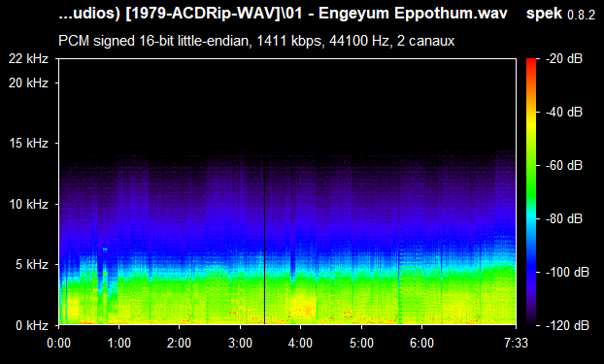Click the 15 kHz frequency label
This screenshot has height=364, width=604.
[28, 144]
